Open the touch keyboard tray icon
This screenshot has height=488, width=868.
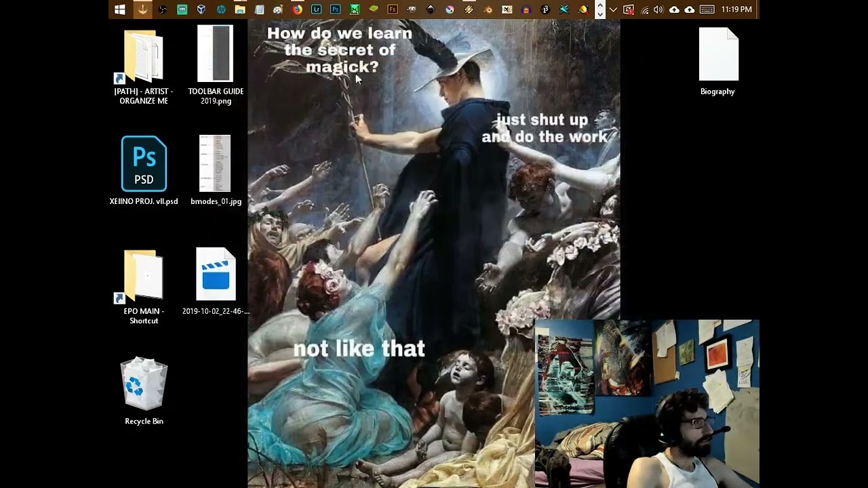[707, 9]
